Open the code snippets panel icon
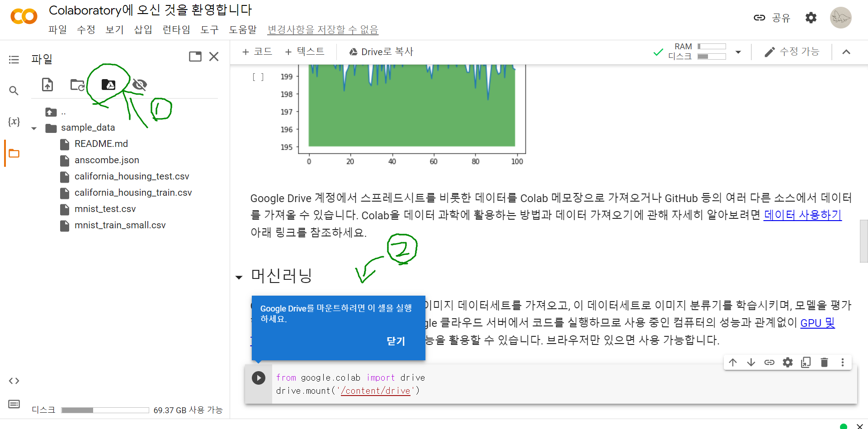The width and height of the screenshot is (868, 429). tap(14, 381)
